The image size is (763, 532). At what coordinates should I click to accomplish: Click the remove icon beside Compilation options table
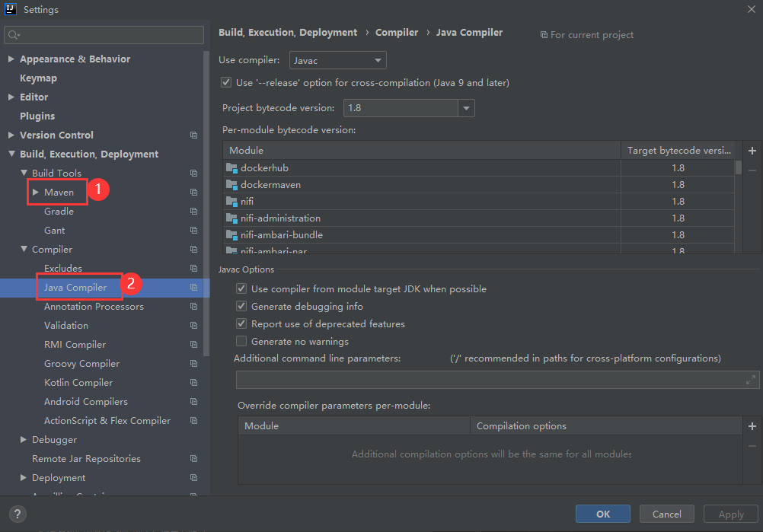point(752,446)
